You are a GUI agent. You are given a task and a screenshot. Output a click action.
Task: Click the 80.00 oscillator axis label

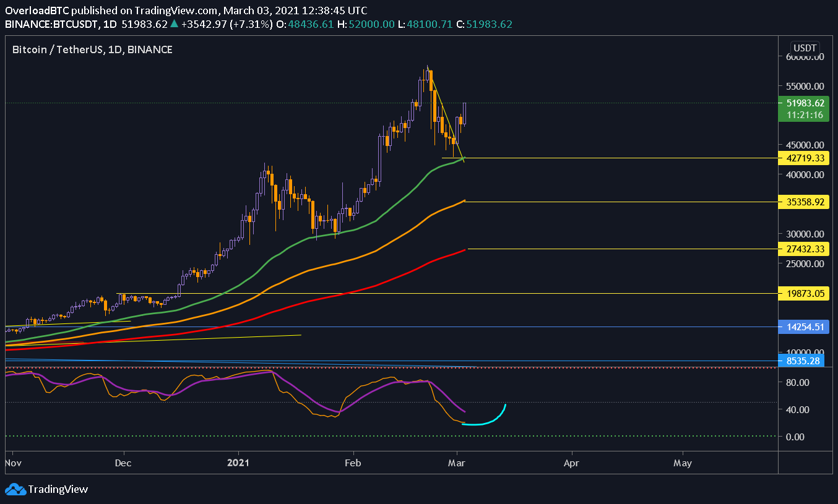[x=797, y=382]
